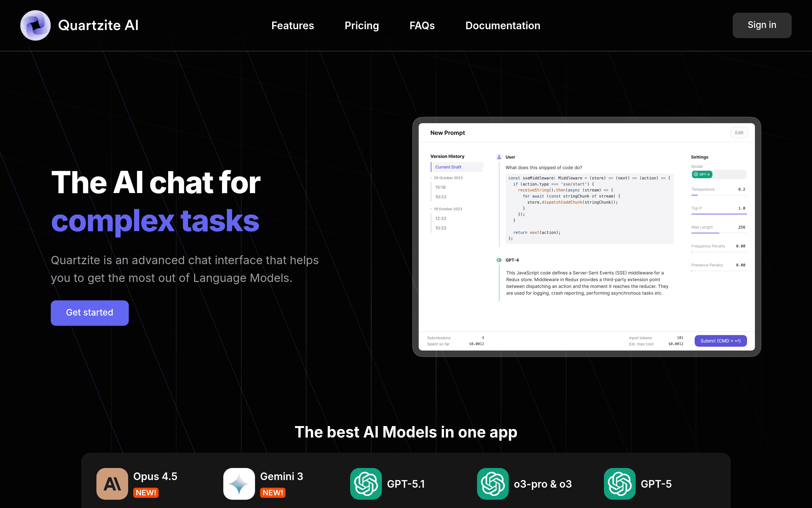Click the Quartzite AI brand name
This screenshot has height=508, width=812.
tap(98, 25)
